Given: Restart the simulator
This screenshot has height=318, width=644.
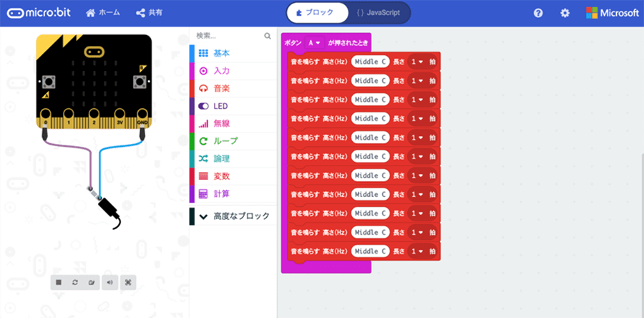Looking at the screenshot, I should (74, 282).
